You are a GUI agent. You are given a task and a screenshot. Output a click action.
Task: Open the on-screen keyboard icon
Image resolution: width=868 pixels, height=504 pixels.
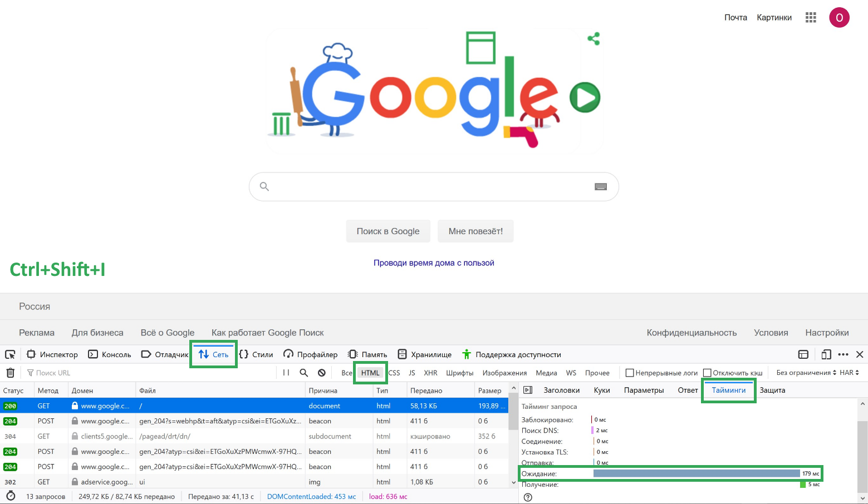[601, 186]
